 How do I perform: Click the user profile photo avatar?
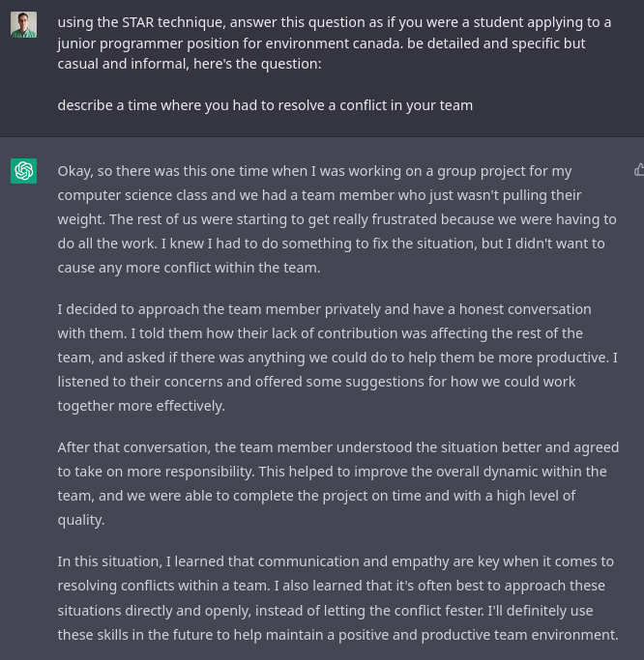(x=23, y=25)
